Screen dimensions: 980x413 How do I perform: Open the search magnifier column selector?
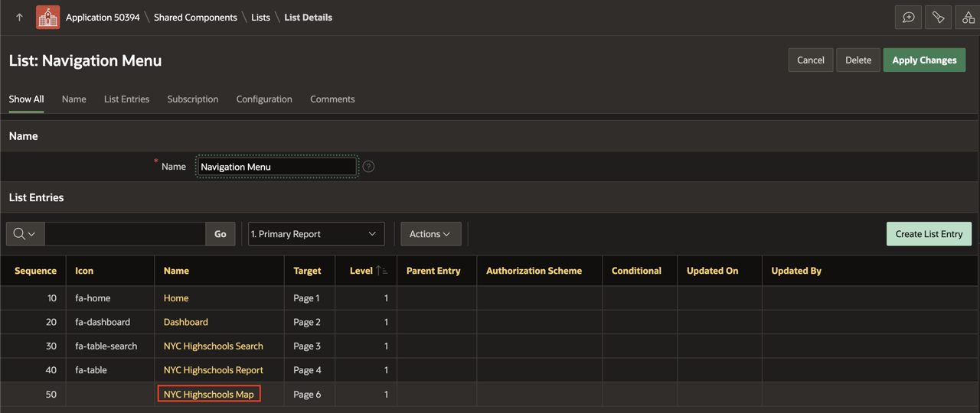pyautogui.click(x=25, y=234)
